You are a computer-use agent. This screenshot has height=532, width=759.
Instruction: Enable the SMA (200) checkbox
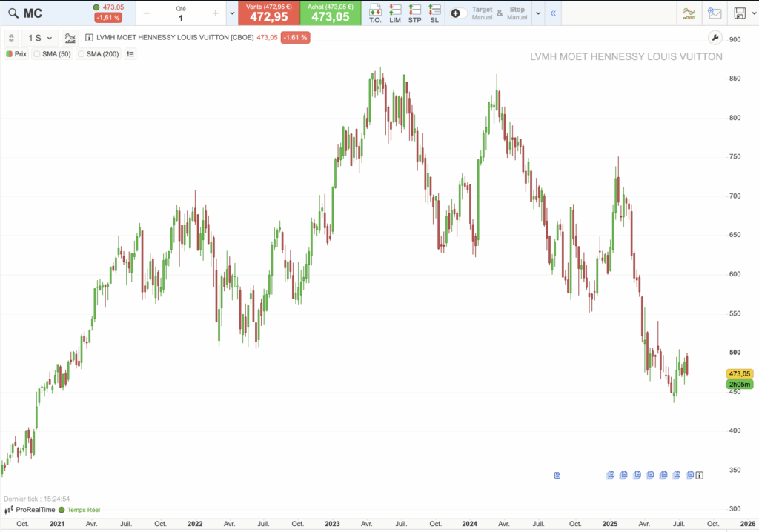pos(82,54)
